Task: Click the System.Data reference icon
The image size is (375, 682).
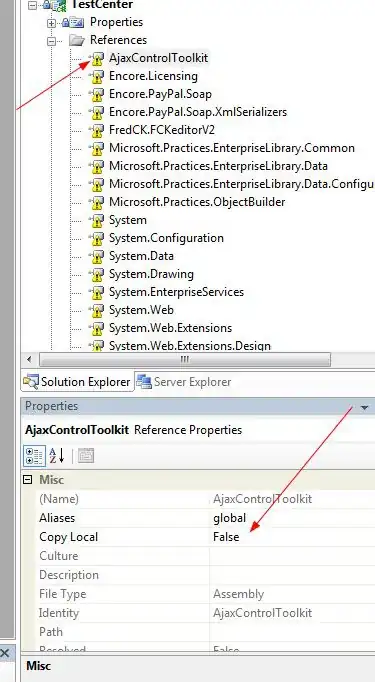Action: (x=96, y=256)
